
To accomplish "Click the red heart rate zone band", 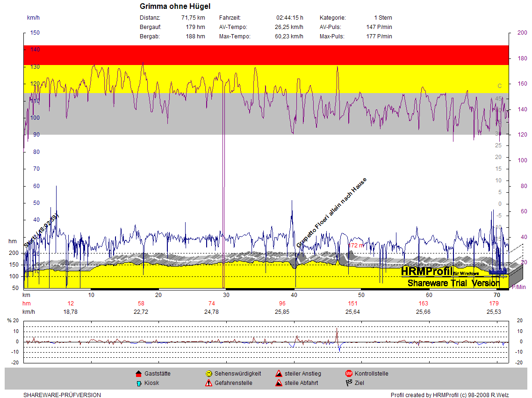I will pos(266,55).
